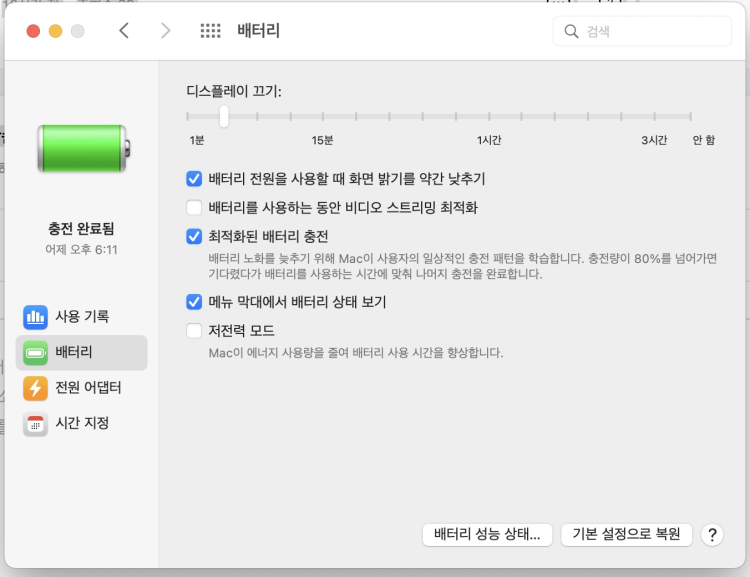Set display-off slider to 1시간 tick
This screenshot has width=750, height=577.
click(x=489, y=116)
